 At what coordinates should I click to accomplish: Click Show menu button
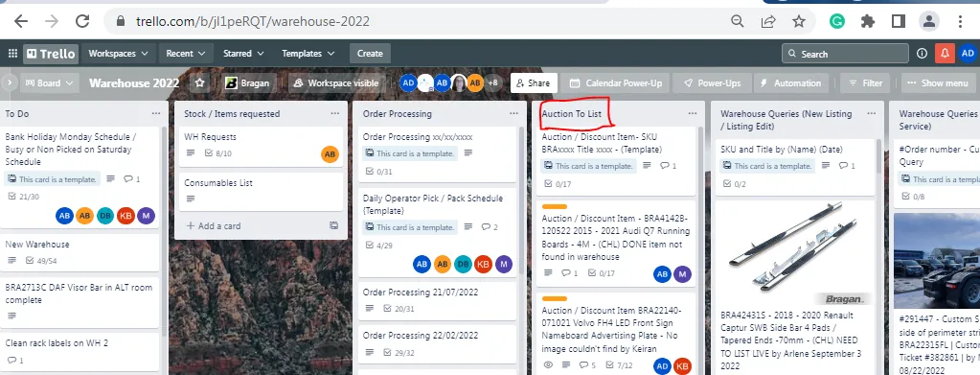pos(938,82)
